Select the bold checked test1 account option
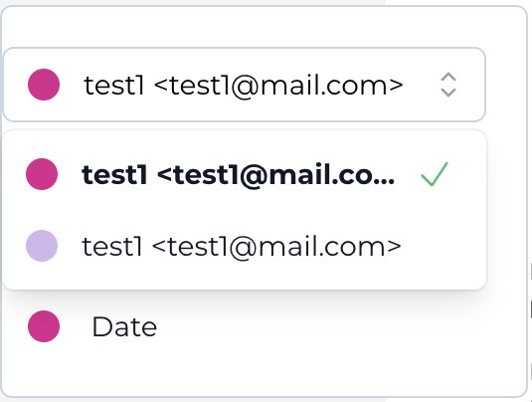The image size is (532, 402). click(245, 174)
